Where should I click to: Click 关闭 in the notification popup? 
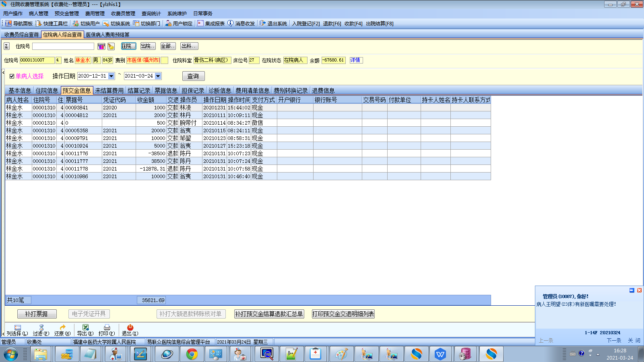[x=634, y=340]
